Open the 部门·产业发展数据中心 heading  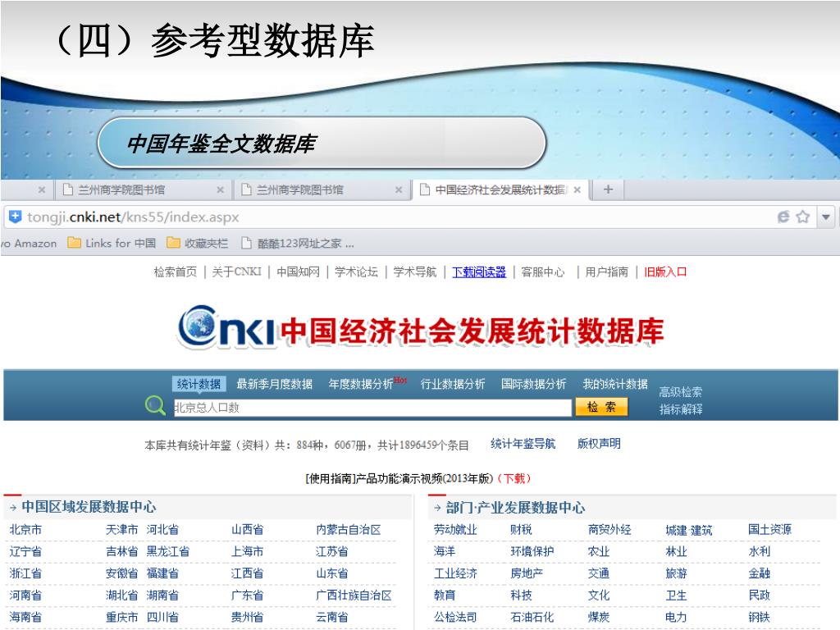pos(515,507)
